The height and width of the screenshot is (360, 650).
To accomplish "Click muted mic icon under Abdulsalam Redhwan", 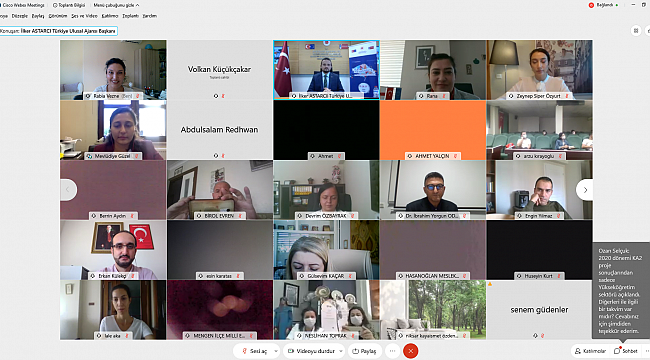I will click(223, 156).
